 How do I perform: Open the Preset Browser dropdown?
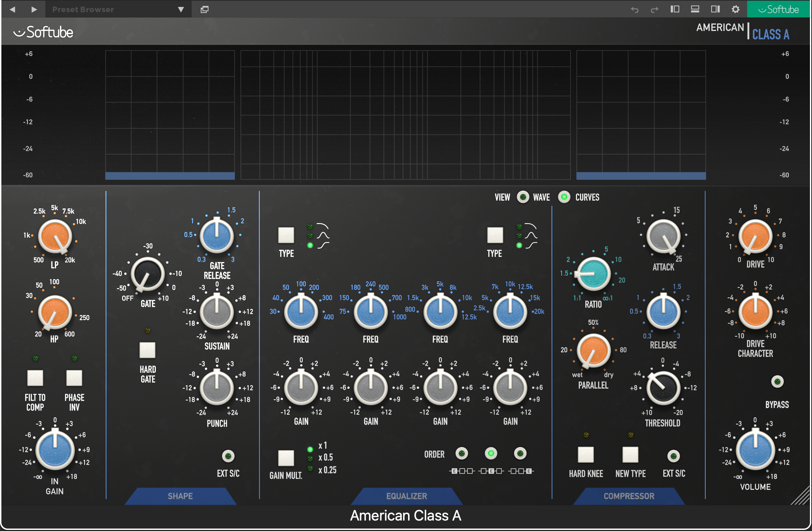pos(118,9)
